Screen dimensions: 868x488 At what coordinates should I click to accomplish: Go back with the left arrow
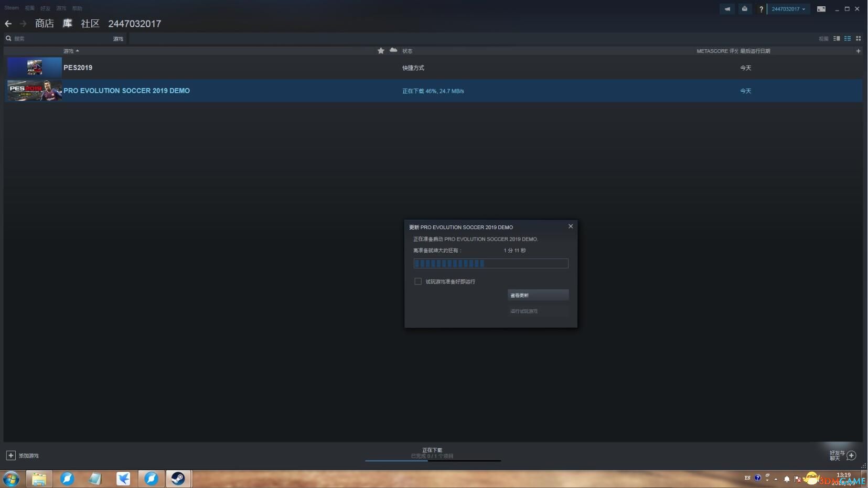coord(8,24)
